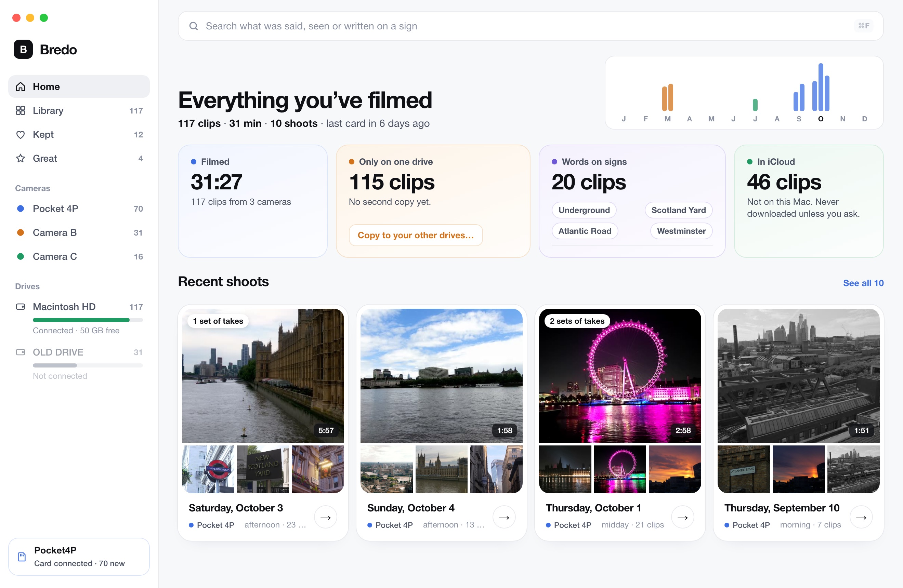Click the Kept heart icon

point(21,135)
